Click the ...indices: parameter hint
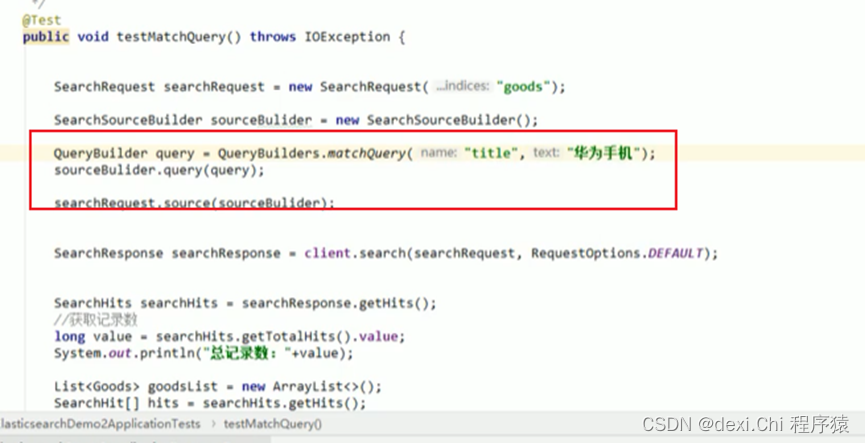This screenshot has width=865, height=443. [x=462, y=87]
